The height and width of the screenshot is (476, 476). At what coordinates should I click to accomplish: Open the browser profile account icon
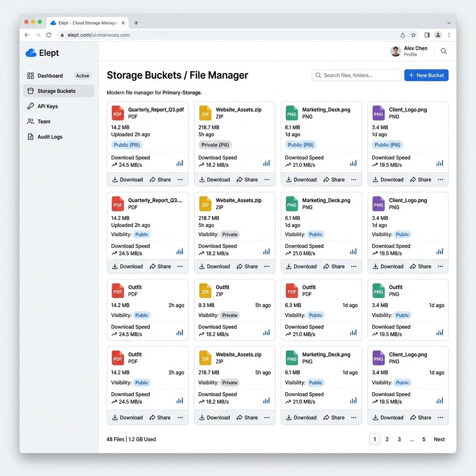tap(438, 35)
